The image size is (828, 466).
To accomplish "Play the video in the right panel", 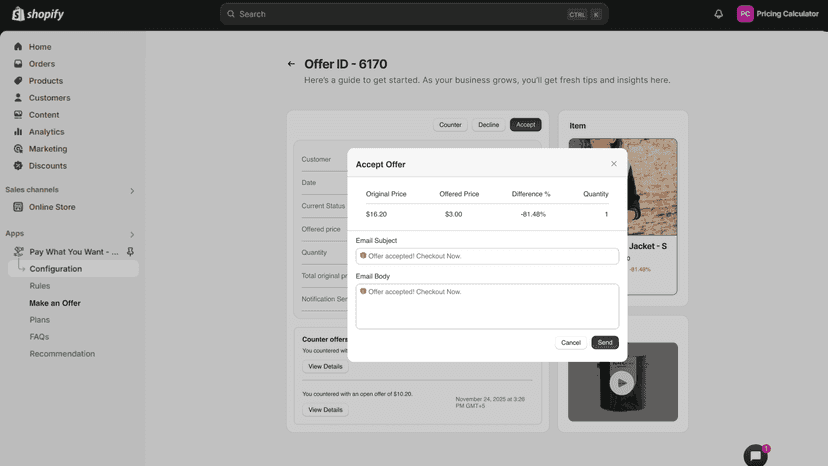I will point(622,383).
